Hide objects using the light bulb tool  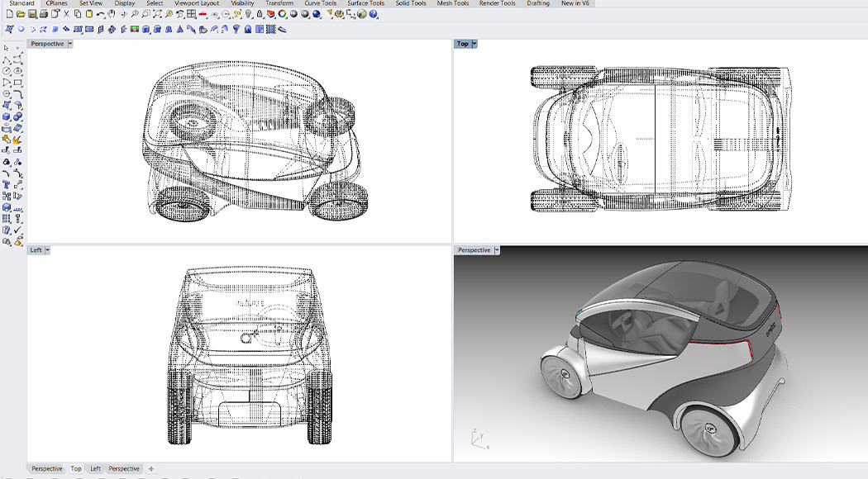coord(248,15)
